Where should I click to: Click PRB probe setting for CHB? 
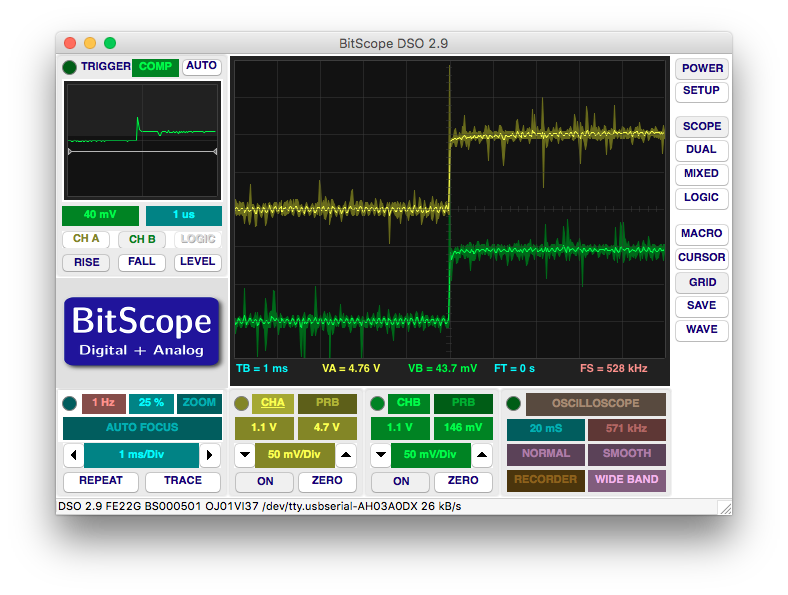pos(463,403)
